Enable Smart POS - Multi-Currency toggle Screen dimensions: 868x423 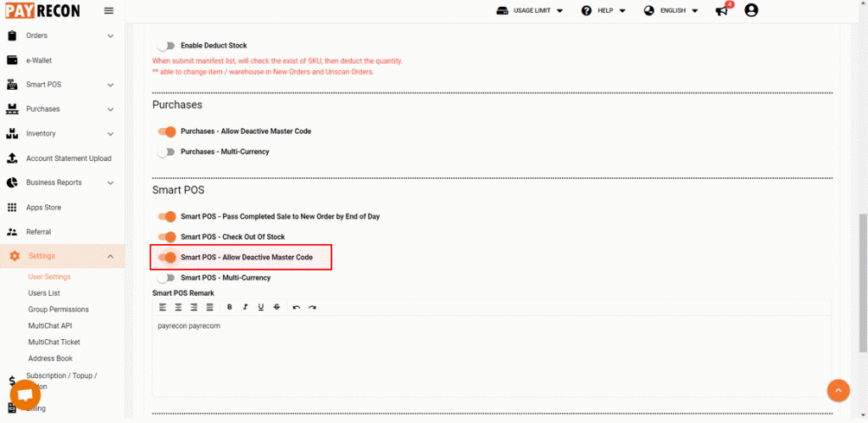(166, 277)
